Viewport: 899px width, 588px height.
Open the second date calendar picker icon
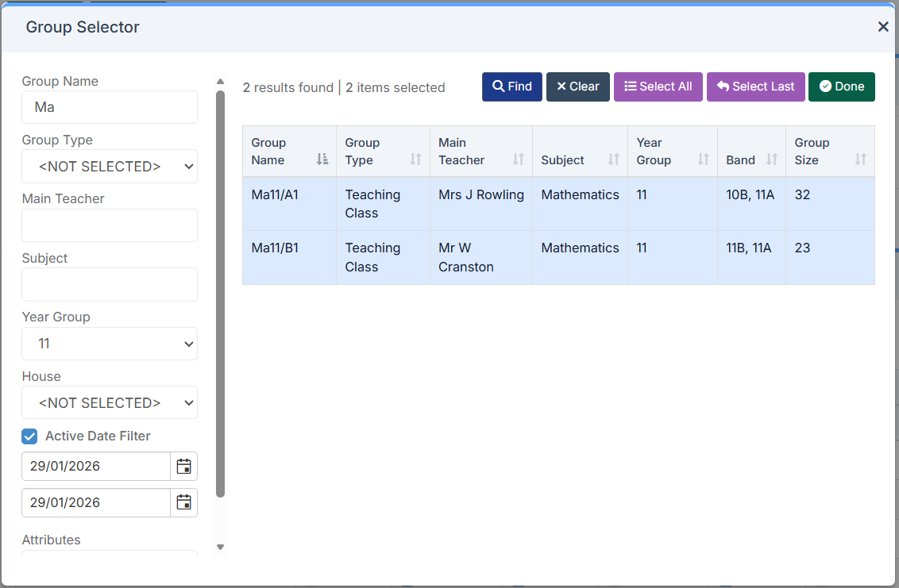[x=183, y=502]
